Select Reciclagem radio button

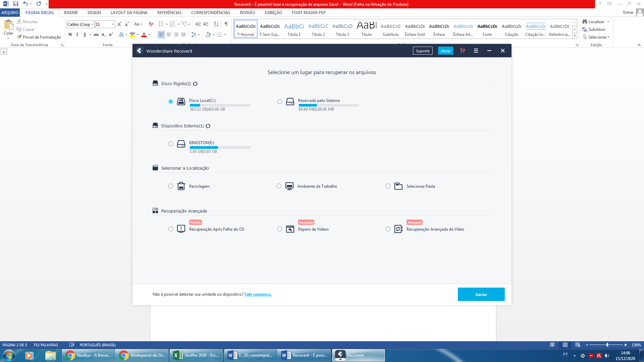coord(171,186)
